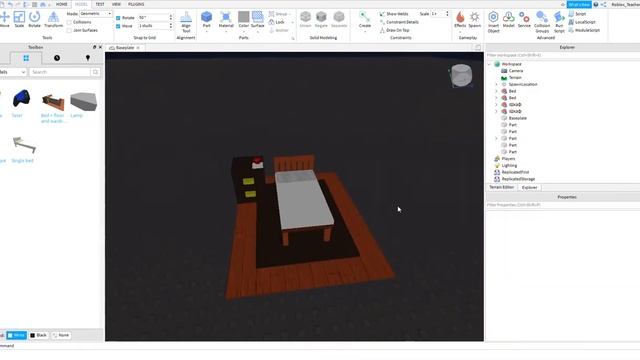Open the Mode Geometric dropdown
The width and height of the screenshot is (640, 360).
pyautogui.click(x=96, y=13)
